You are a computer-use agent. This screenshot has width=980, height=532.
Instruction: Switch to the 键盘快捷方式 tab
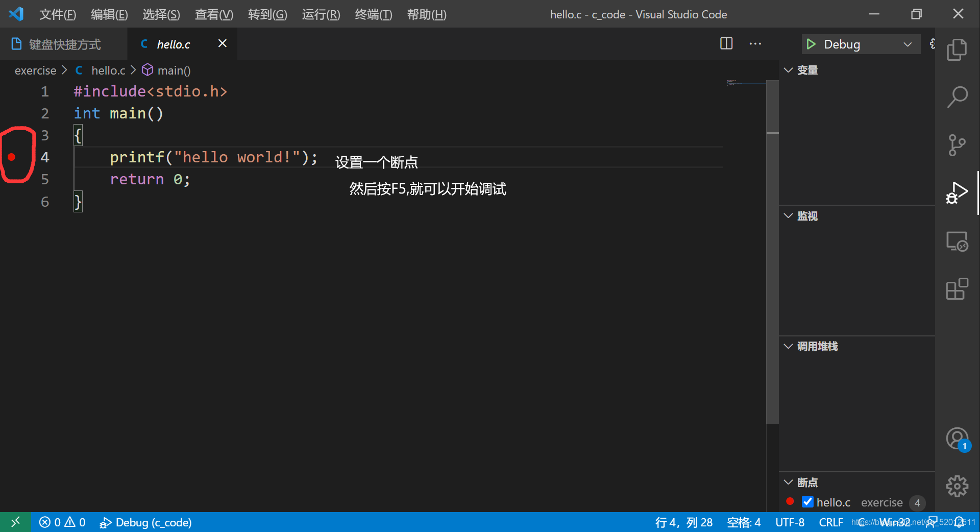coord(63,44)
